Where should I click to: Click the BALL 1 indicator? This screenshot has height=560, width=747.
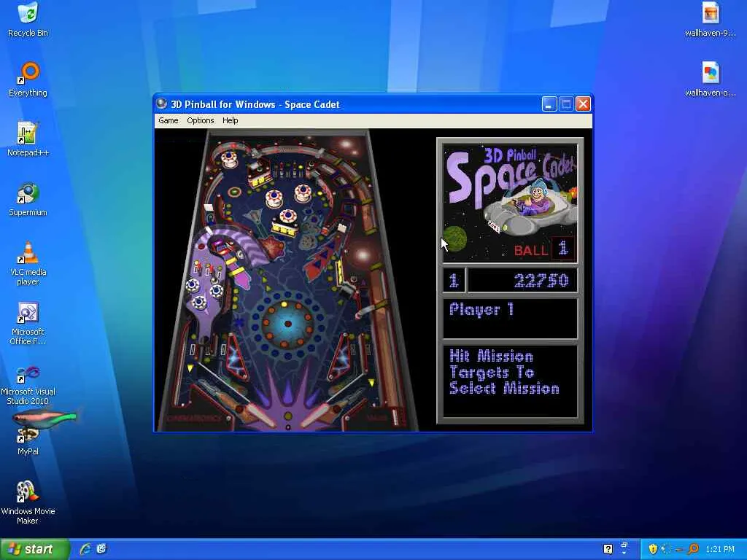tap(544, 249)
